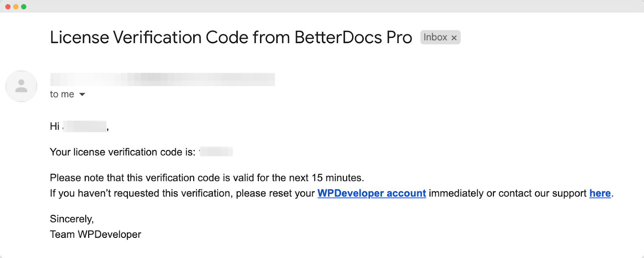
Task: Click the person silhouette inside the avatar circle
Action: point(21,86)
